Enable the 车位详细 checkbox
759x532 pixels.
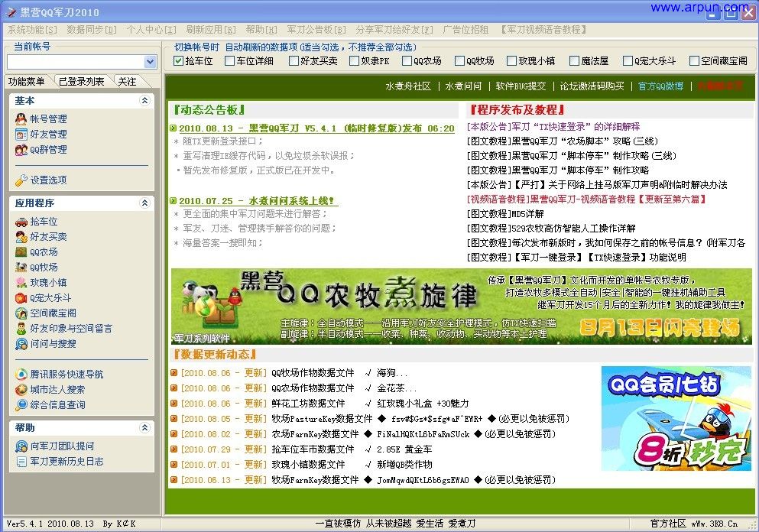[229, 60]
